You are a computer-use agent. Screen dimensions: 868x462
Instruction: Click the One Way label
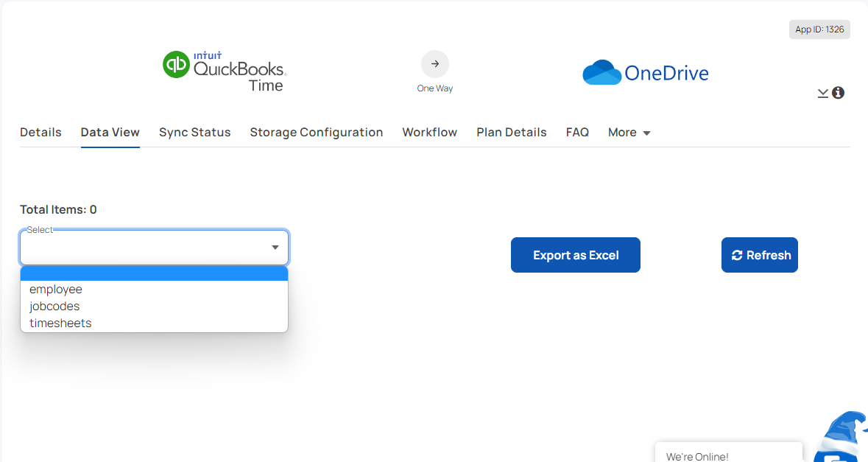(435, 88)
